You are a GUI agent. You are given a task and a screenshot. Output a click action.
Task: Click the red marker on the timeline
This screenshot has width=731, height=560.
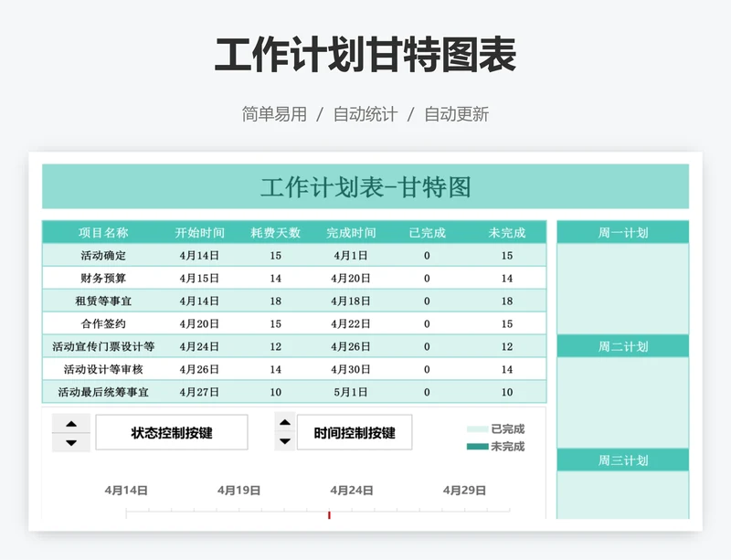(x=329, y=514)
